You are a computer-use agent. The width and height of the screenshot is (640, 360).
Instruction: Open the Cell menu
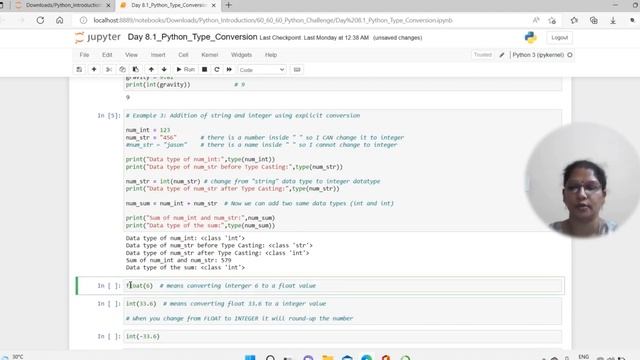pos(183,55)
